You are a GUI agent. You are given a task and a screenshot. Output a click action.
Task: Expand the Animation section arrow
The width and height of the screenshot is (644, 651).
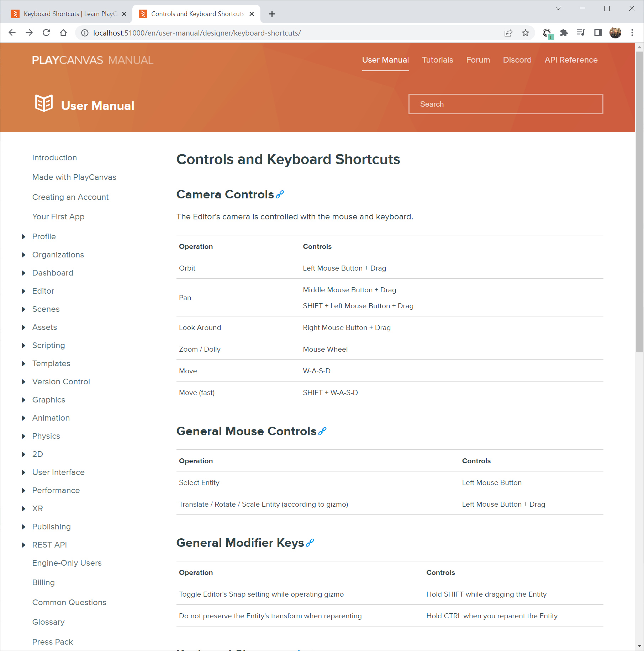tap(23, 418)
